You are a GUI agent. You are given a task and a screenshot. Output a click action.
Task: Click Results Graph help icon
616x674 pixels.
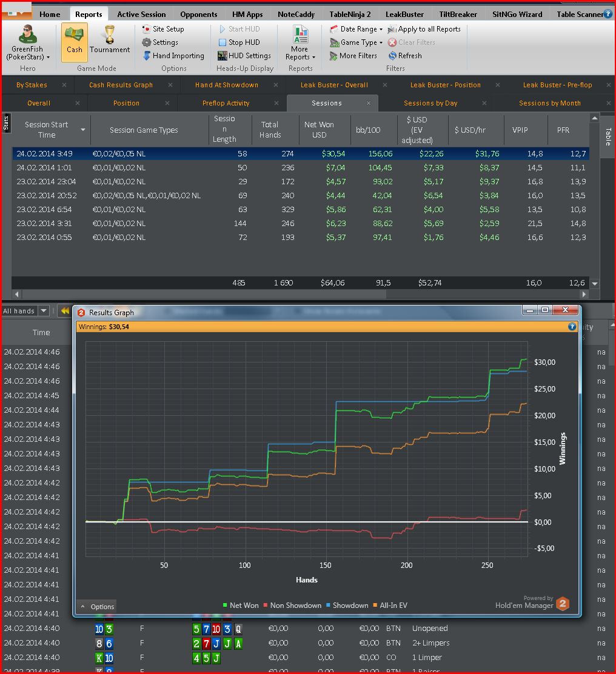[572, 327]
